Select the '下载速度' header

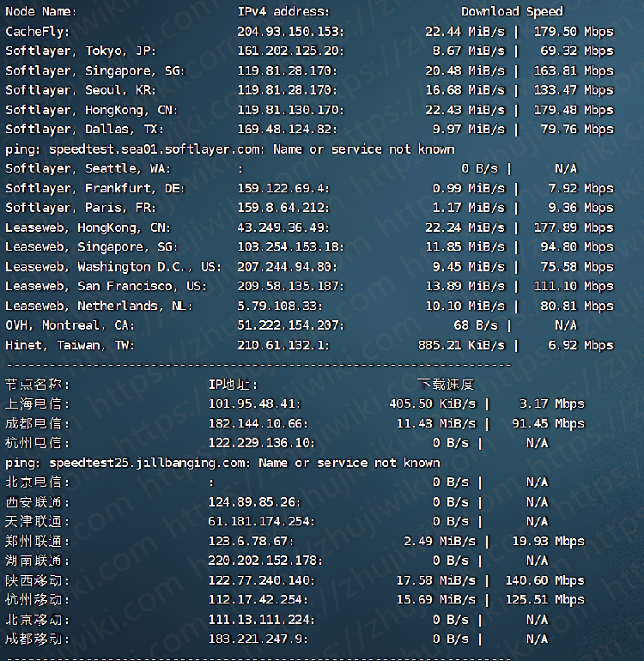(x=446, y=385)
